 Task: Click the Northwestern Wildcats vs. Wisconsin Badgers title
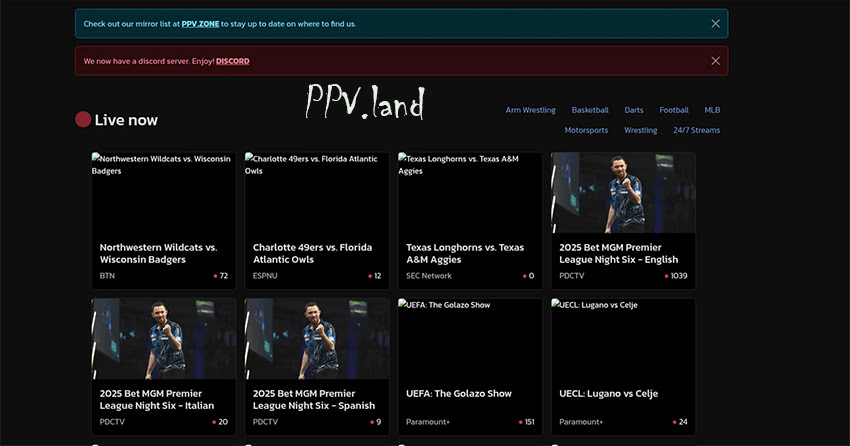click(158, 253)
